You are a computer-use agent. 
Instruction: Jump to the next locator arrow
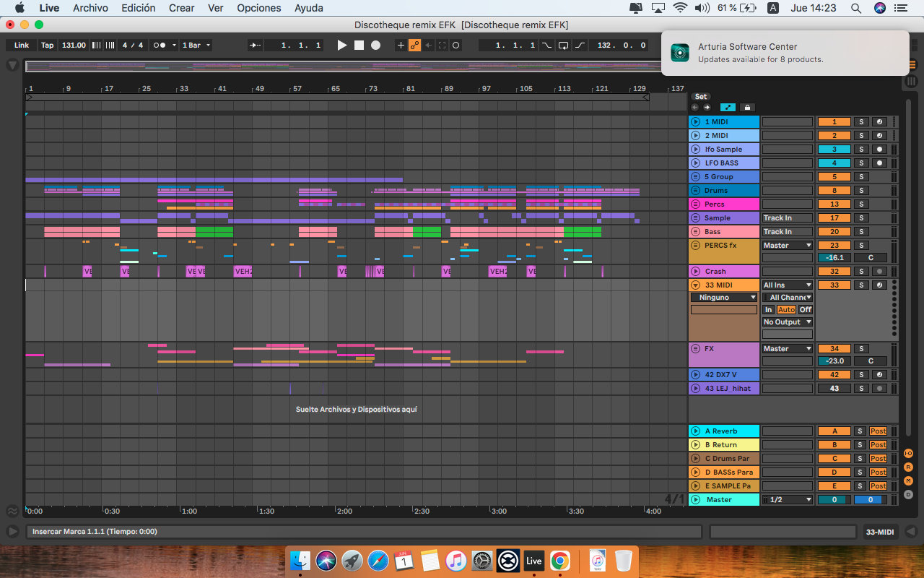click(707, 107)
